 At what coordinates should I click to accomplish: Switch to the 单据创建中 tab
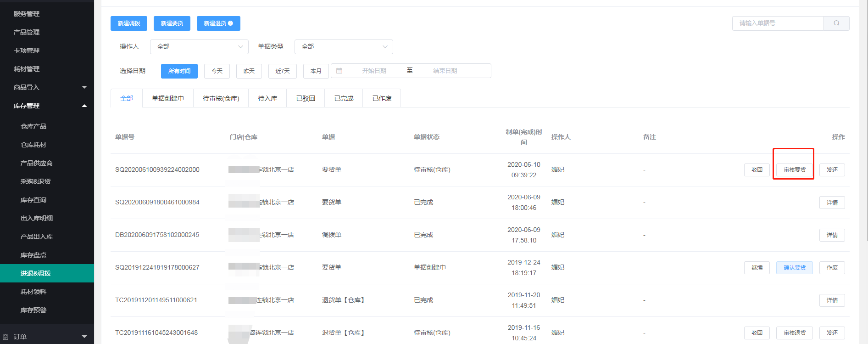click(x=168, y=98)
